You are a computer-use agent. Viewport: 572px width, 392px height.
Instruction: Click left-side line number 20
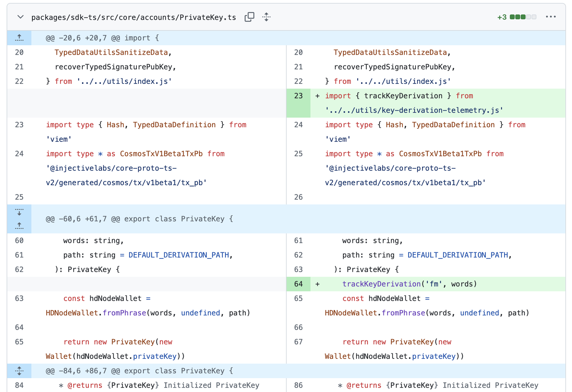pos(19,53)
